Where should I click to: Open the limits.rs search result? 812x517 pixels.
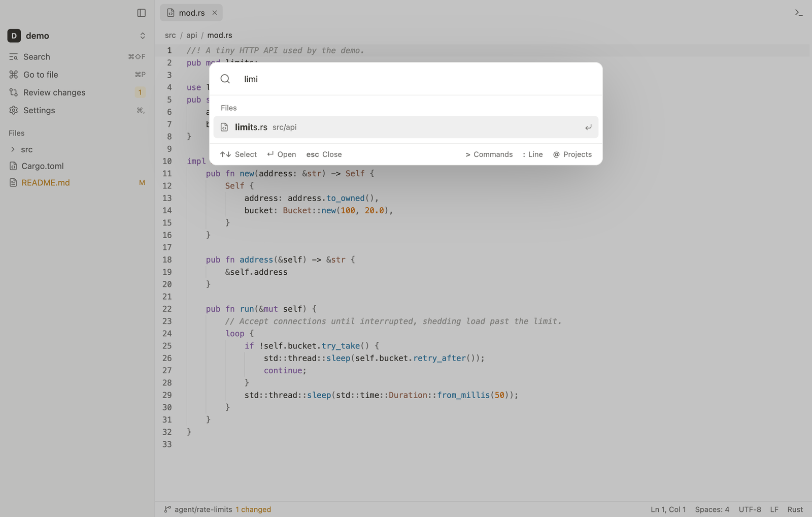pyautogui.click(x=406, y=127)
